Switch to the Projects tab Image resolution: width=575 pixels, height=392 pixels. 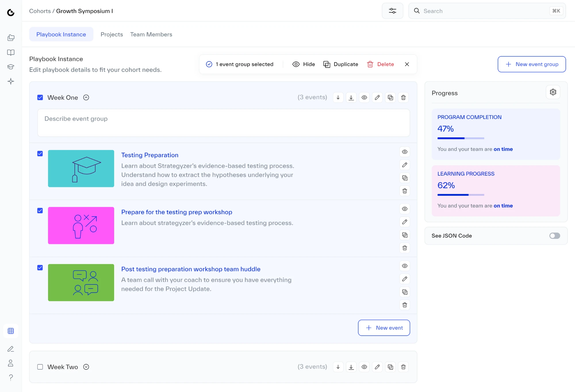(112, 34)
